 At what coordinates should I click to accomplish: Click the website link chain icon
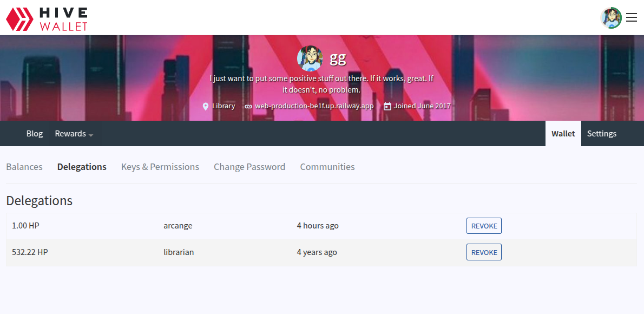point(248,106)
